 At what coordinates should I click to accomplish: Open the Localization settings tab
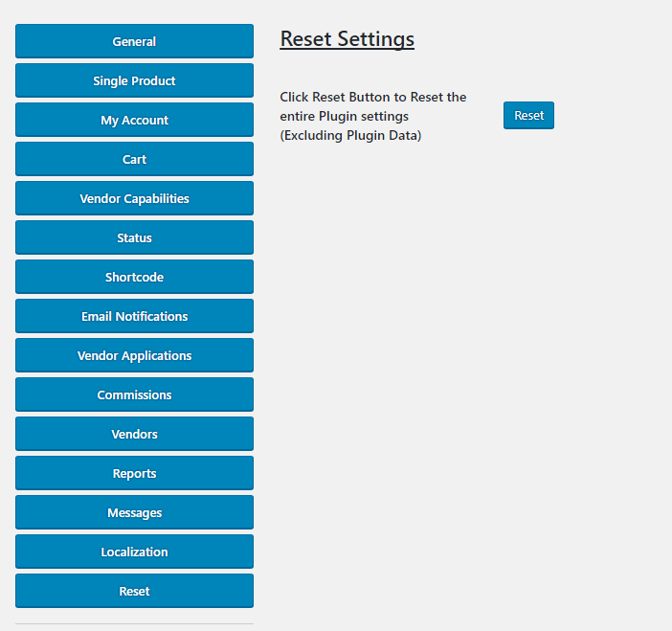point(134,552)
